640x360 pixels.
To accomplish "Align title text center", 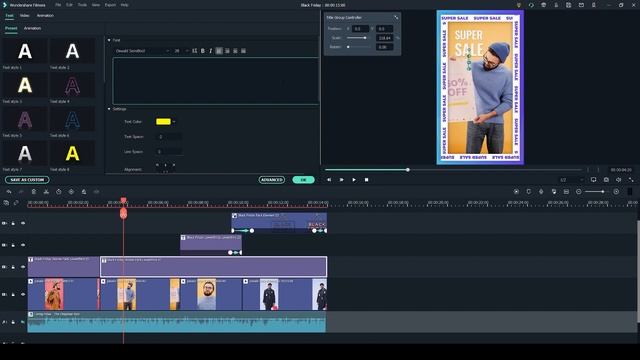I will coord(227,51).
